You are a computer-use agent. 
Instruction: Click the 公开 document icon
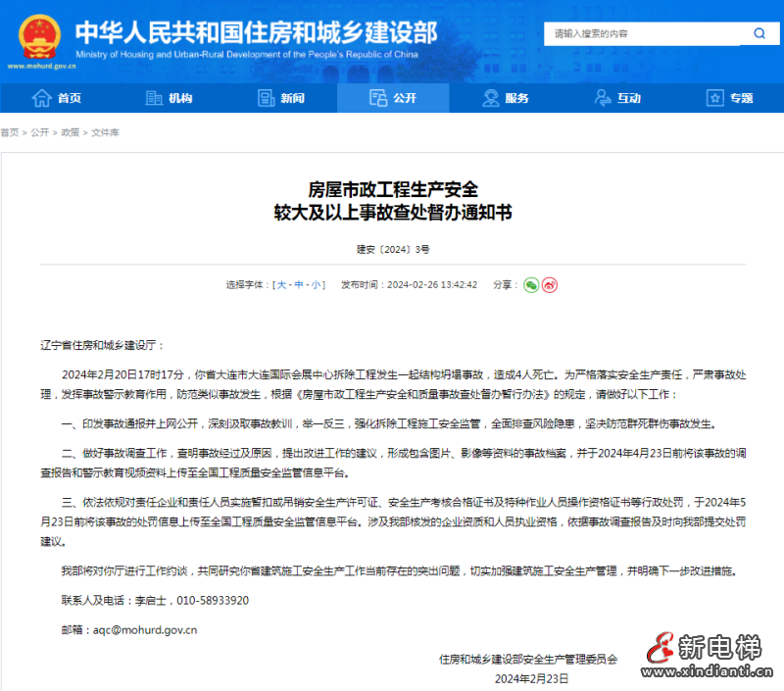(x=376, y=98)
